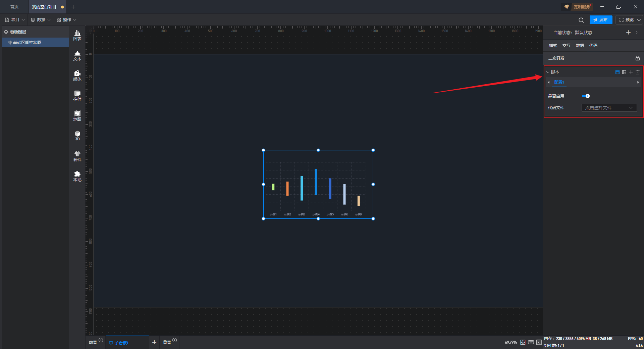This screenshot has width=644, height=349.
Task: Click the 内存 memory usage readout
Action: 578,339
